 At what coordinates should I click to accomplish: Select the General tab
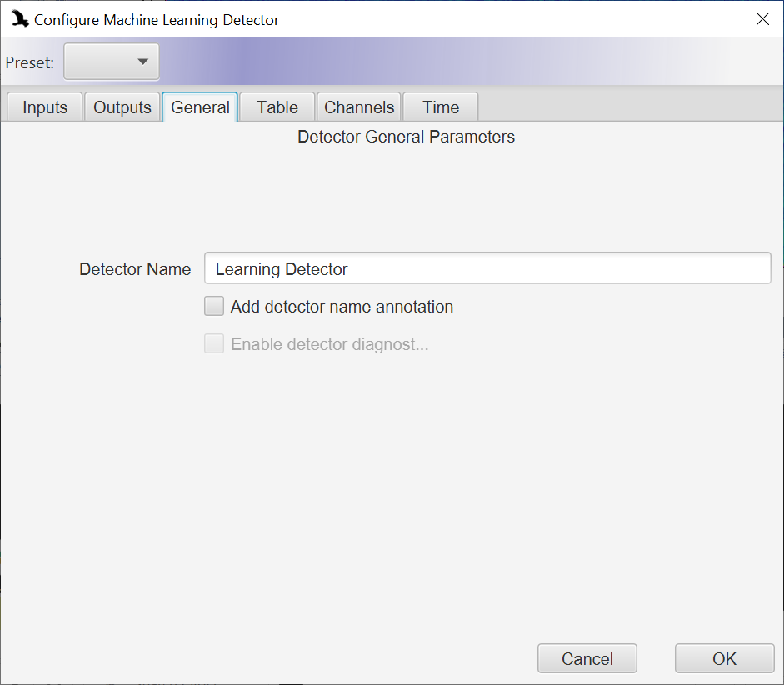tap(200, 107)
